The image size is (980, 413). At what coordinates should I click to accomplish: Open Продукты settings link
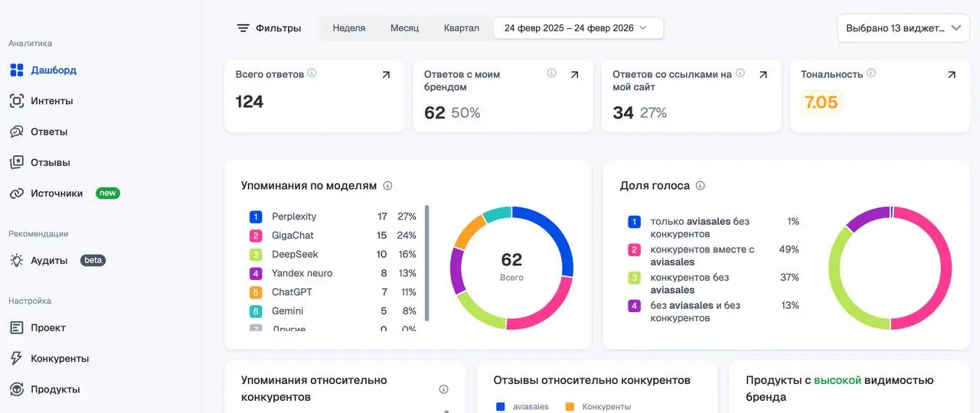pos(55,389)
